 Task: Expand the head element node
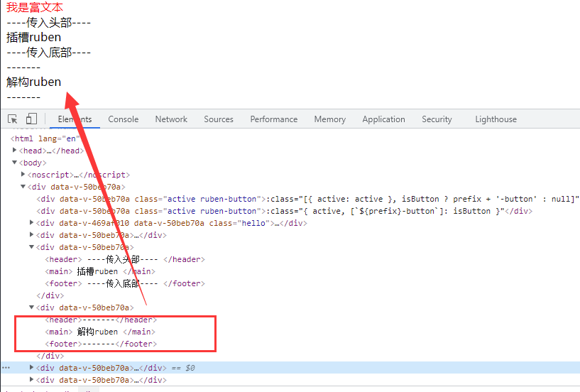15,151
